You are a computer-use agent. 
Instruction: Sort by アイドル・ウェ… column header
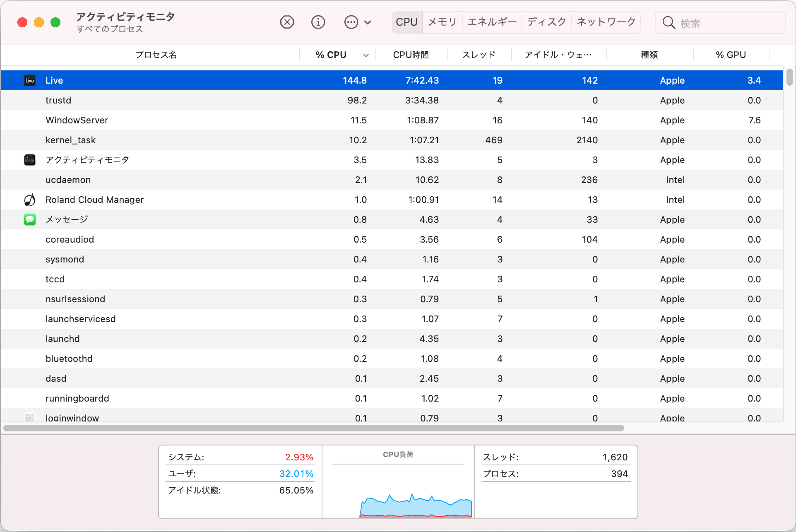[x=558, y=55]
